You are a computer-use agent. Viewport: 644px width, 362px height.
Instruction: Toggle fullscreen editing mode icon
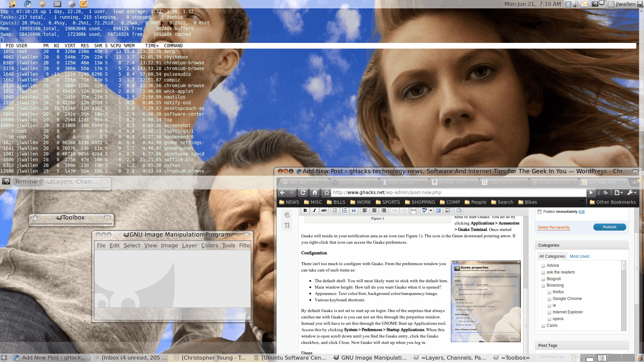[438, 210]
